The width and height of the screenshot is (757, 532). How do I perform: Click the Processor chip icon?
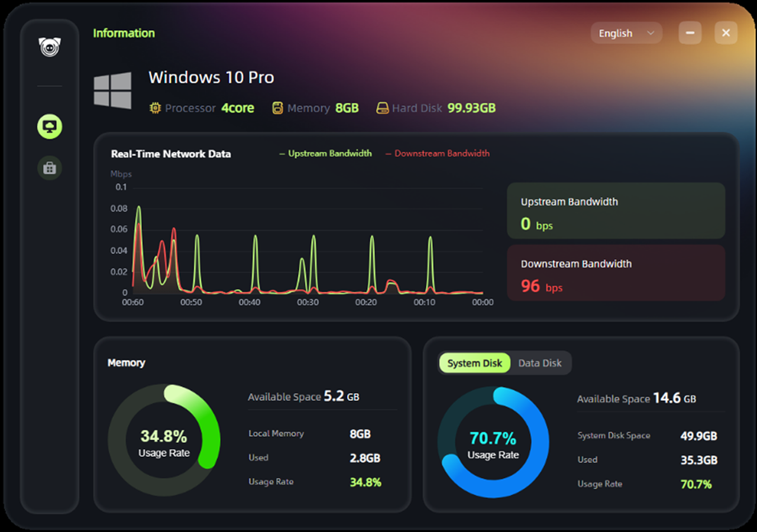point(156,108)
